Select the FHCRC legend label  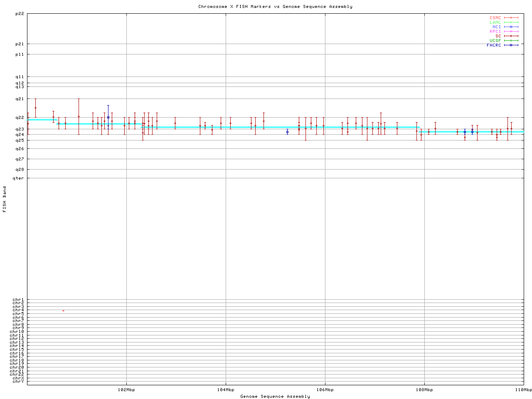click(x=494, y=45)
